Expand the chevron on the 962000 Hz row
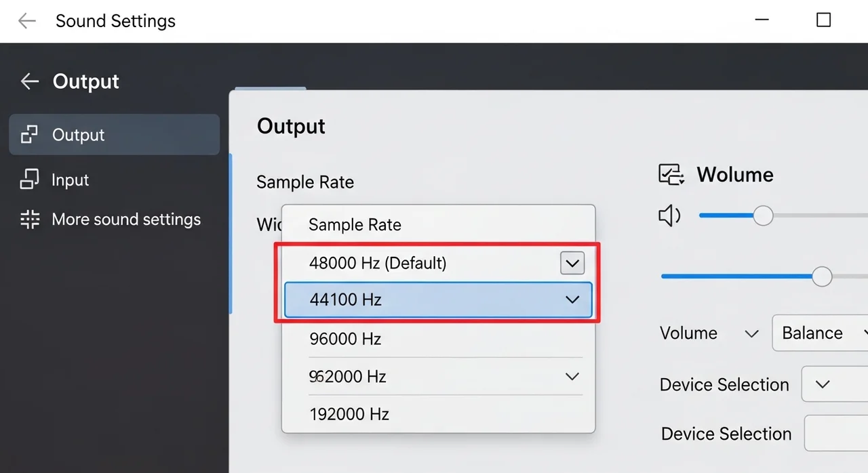The height and width of the screenshot is (473, 868). click(x=572, y=377)
